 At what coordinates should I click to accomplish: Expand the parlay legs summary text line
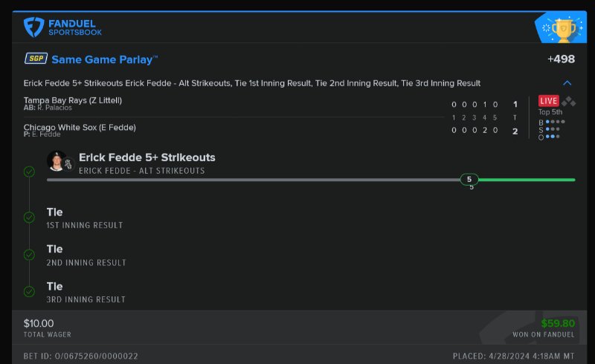click(251, 83)
